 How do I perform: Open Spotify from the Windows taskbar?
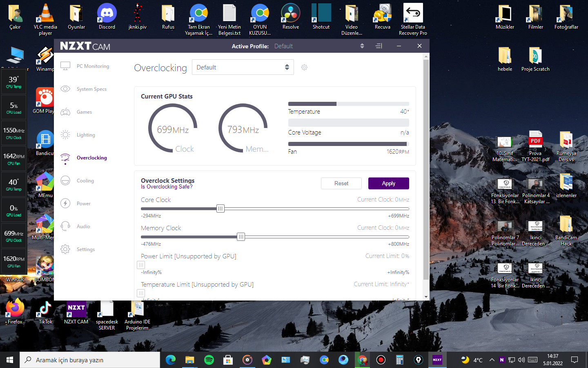click(209, 360)
